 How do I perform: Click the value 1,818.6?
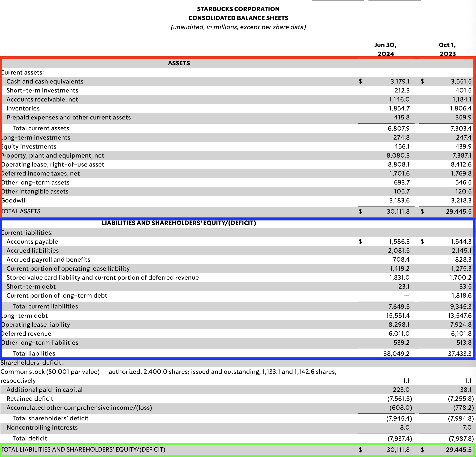click(x=462, y=296)
